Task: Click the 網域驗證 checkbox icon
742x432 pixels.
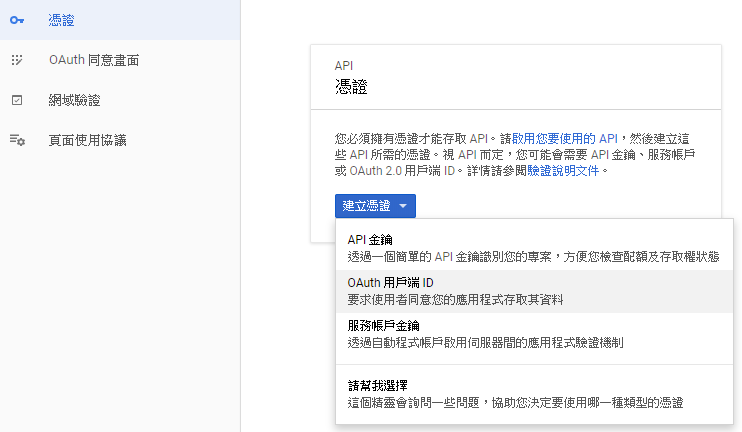Action: [x=17, y=100]
